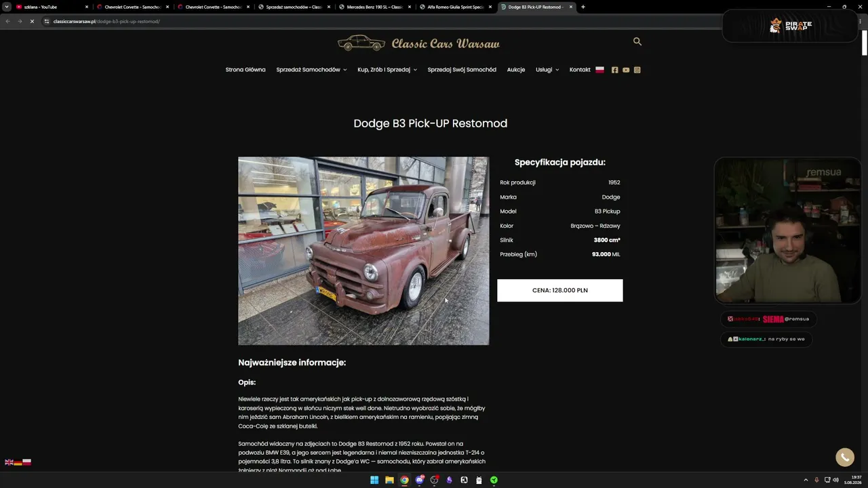Image resolution: width=868 pixels, height=488 pixels.
Task: Switch language using the bottom-left Polish flag
Action: (26, 462)
